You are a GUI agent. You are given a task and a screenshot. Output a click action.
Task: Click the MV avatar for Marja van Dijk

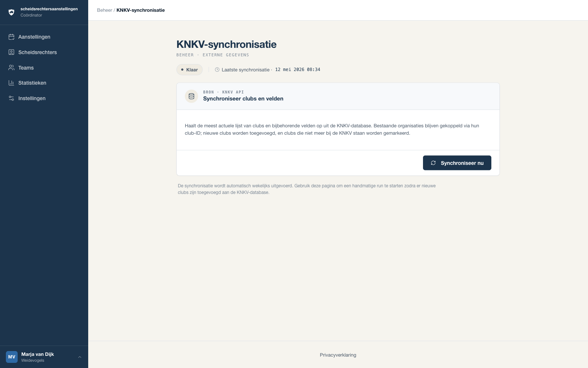point(12,357)
